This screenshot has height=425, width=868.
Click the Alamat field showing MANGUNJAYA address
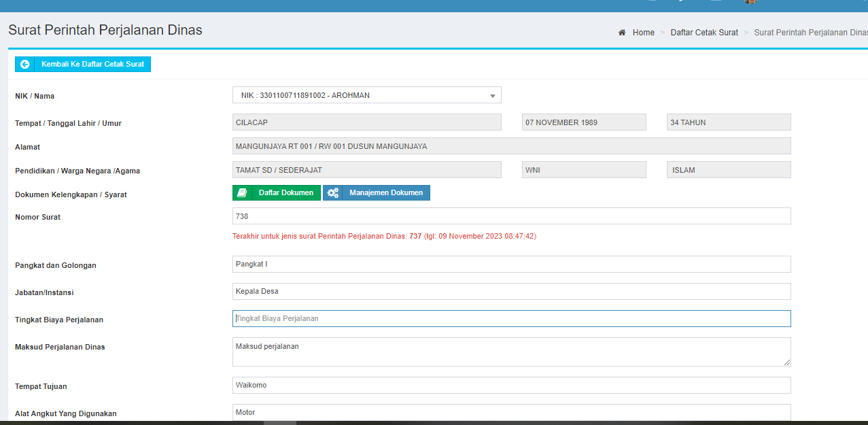(511, 146)
